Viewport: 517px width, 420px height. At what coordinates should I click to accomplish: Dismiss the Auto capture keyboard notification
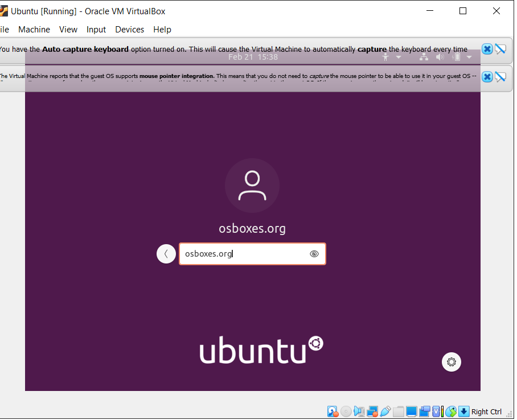[487, 49]
